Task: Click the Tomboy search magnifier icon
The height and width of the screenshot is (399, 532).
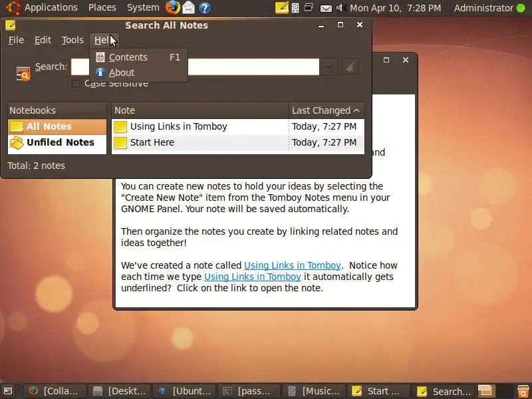Action: (23, 74)
